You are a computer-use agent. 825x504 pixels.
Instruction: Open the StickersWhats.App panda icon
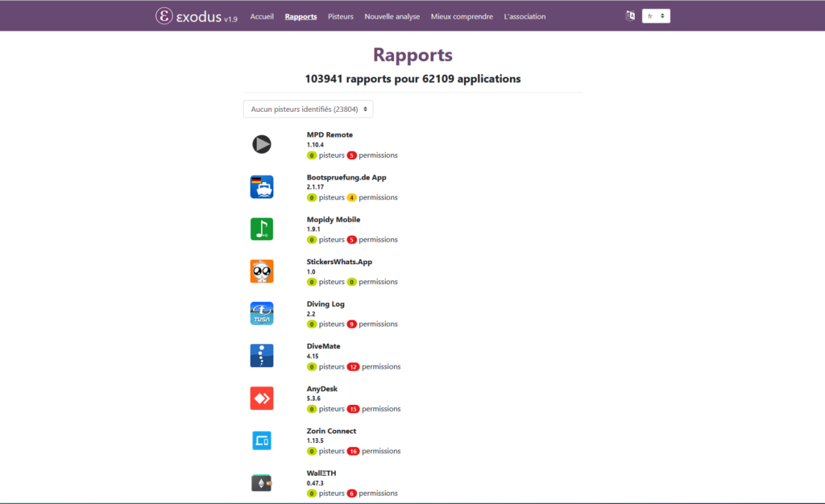click(262, 271)
